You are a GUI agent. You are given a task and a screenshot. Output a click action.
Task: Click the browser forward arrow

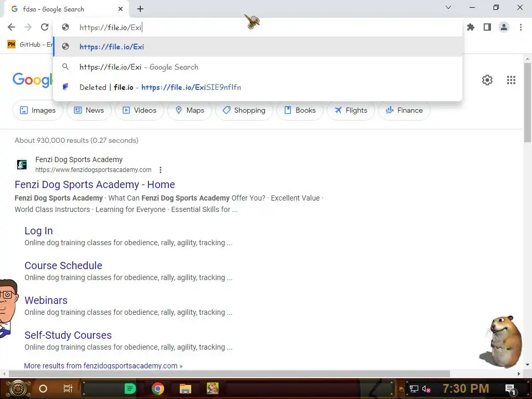(x=28, y=27)
